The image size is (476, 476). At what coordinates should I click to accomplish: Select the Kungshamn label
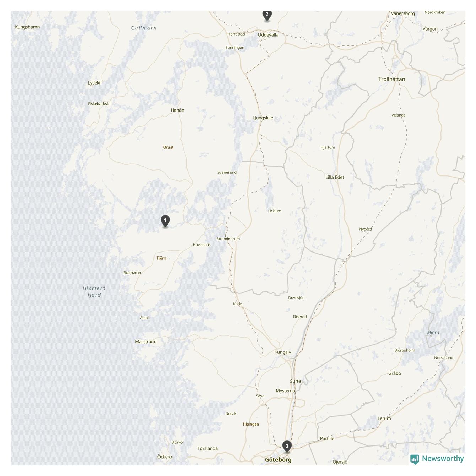pos(27,27)
